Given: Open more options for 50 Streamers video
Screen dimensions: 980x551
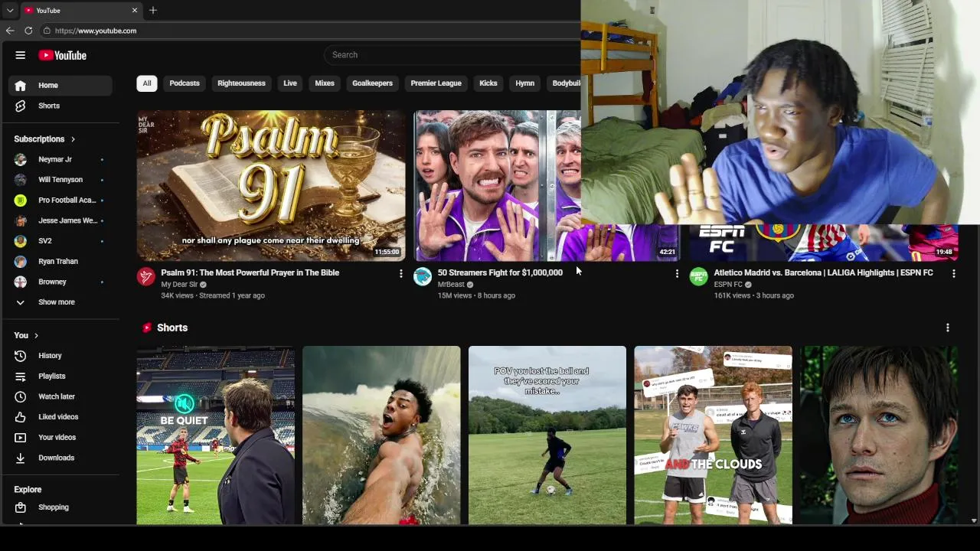Looking at the screenshot, I should coord(677,273).
